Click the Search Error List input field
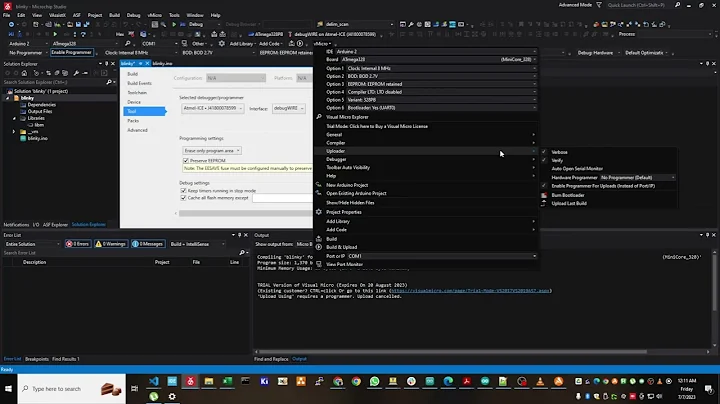 click(x=120, y=253)
